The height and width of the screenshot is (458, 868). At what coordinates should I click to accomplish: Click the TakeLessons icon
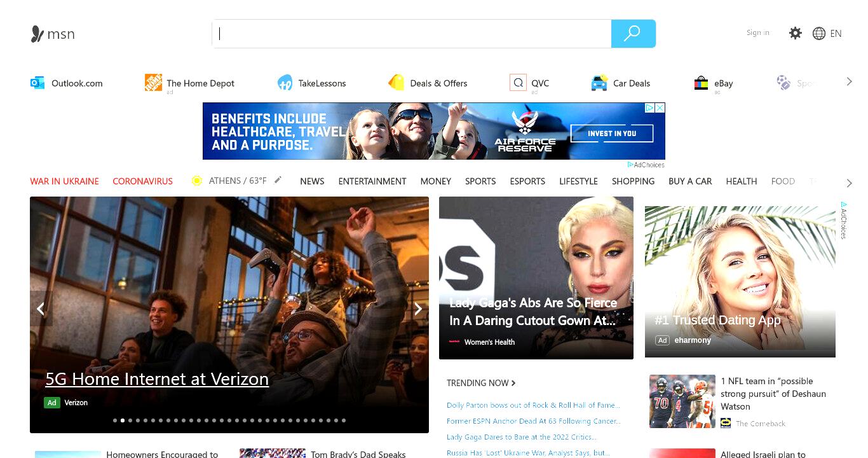285,83
